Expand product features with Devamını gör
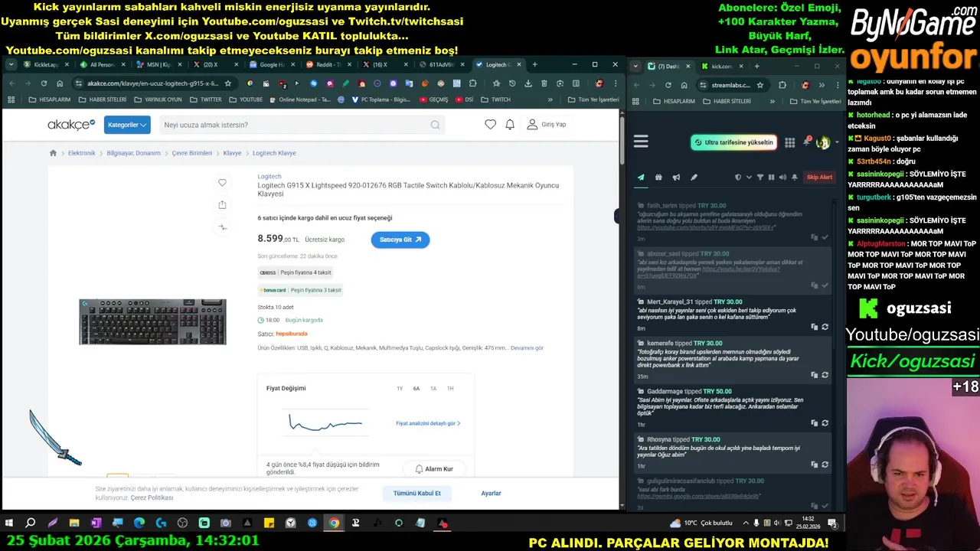 tap(527, 348)
